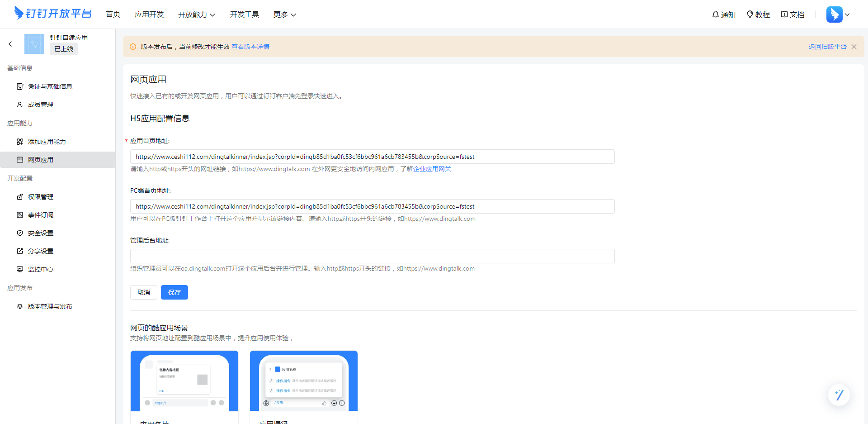Open the account dropdown arrow

pos(847,14)
